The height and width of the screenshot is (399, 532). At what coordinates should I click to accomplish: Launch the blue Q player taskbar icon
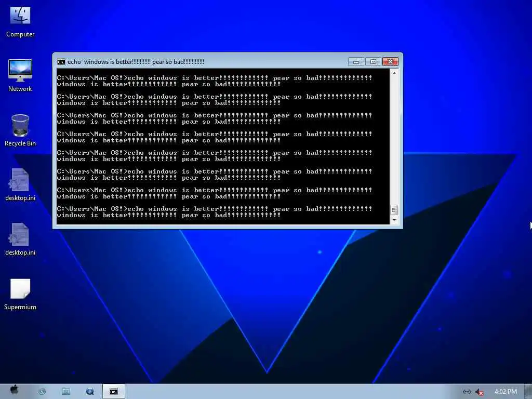coord(90,392)
